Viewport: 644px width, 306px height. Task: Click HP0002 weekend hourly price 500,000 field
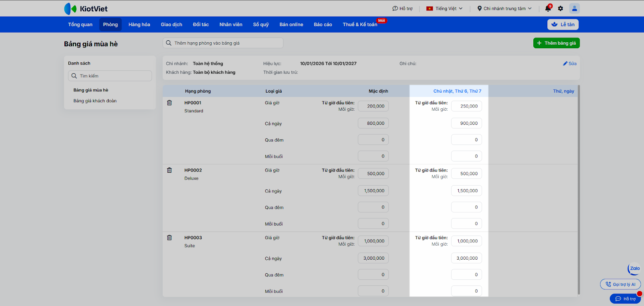pos(466,174)
